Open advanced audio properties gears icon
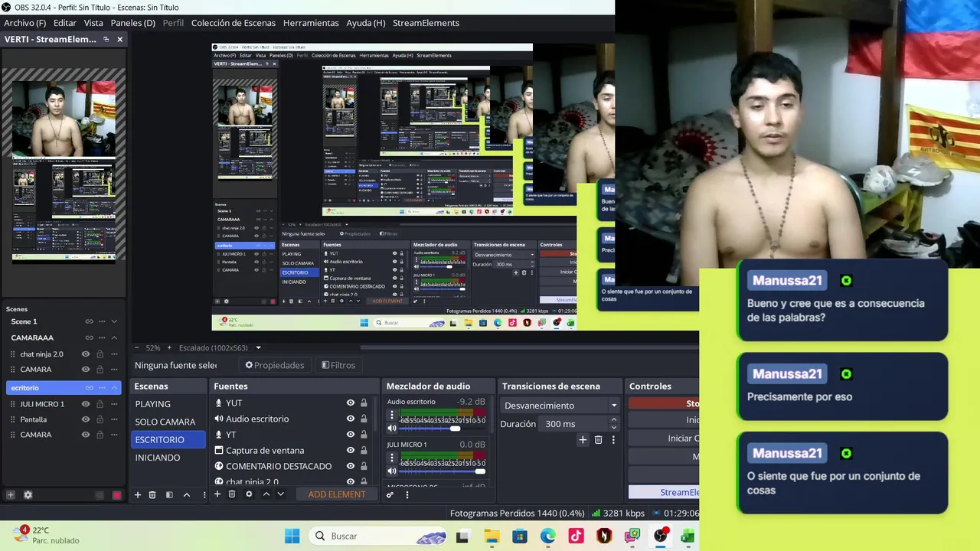This screenshot has width=980, height=551. (x=390, y=495)
